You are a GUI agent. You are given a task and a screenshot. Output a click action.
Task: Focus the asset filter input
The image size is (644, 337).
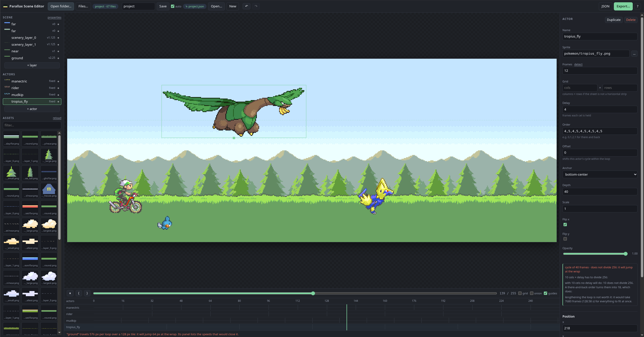click(x=32, y=125)
